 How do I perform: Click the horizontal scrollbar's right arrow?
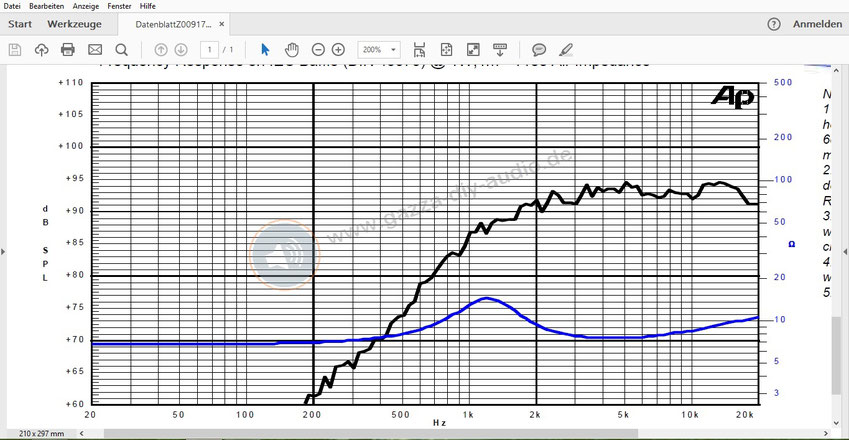826,434
